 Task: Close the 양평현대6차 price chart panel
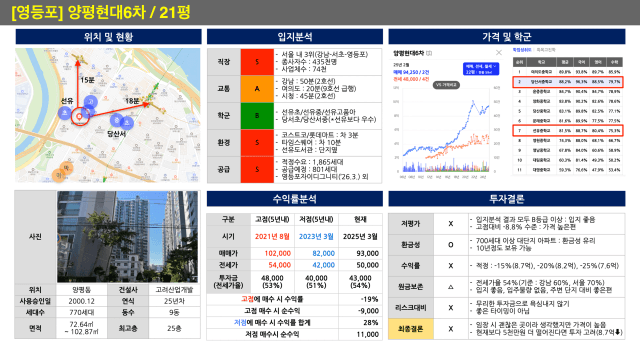(x=499, y=53)
